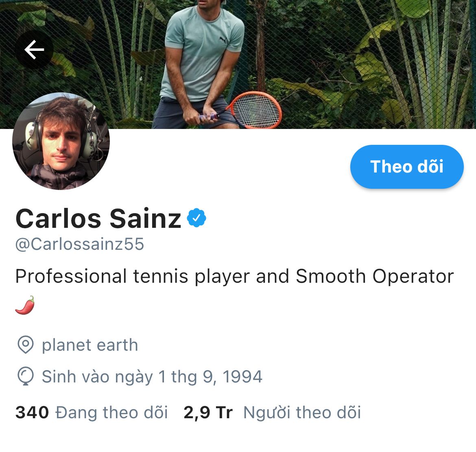Tap the chili pepper emoji

click(25, 305)
